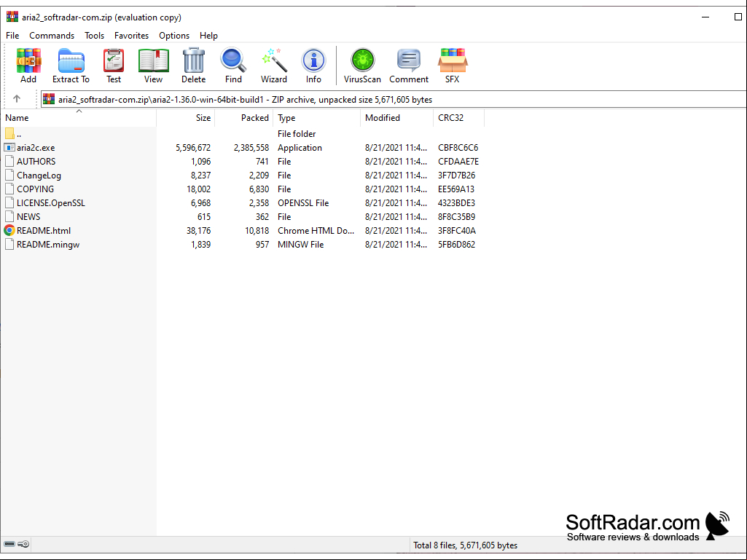Click the "Chrome HTML Do..." type cell

[316, 230]
